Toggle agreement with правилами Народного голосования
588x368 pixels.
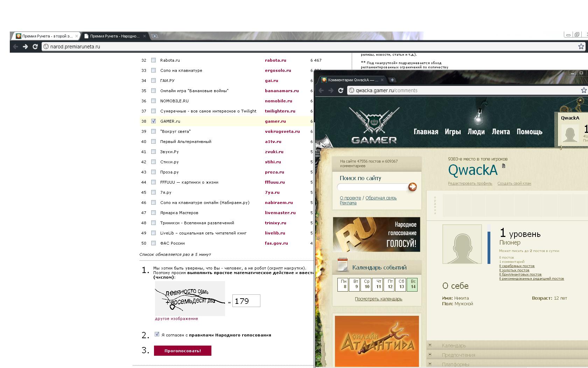157,334
